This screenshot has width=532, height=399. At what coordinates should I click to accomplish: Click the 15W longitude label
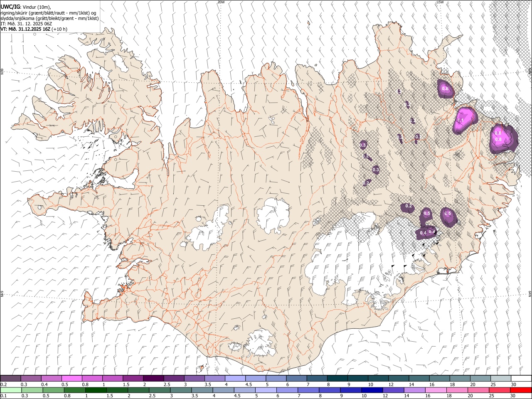pos(440,2)
